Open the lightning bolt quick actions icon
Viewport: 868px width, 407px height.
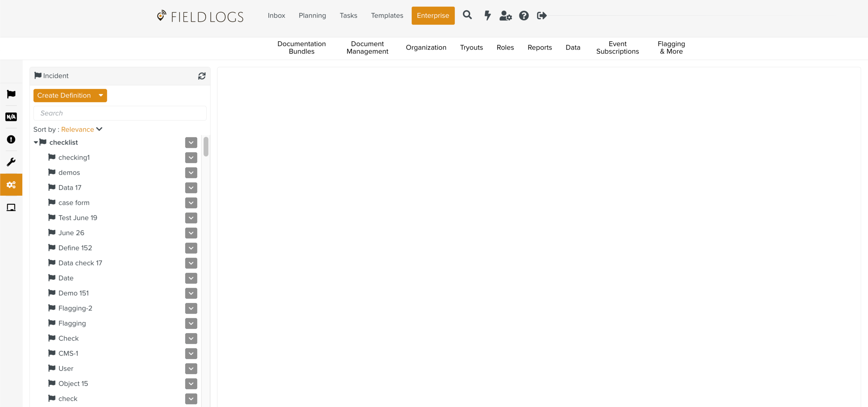point(487,16)
